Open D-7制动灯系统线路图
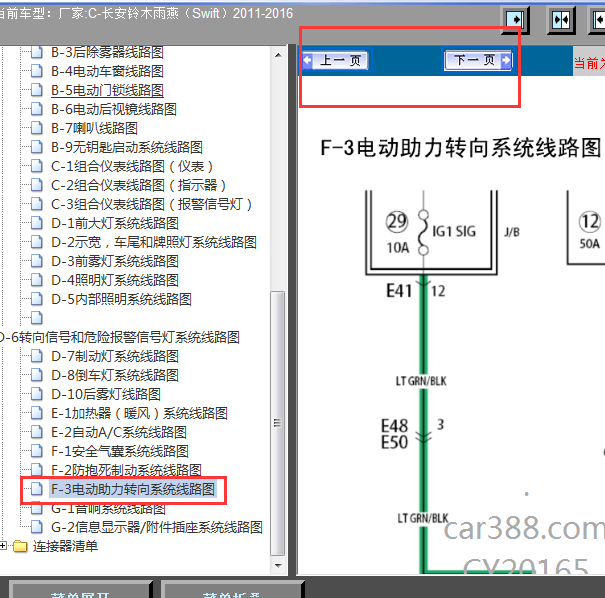Viewport: 605px width, 598px height. pos(115,356)
